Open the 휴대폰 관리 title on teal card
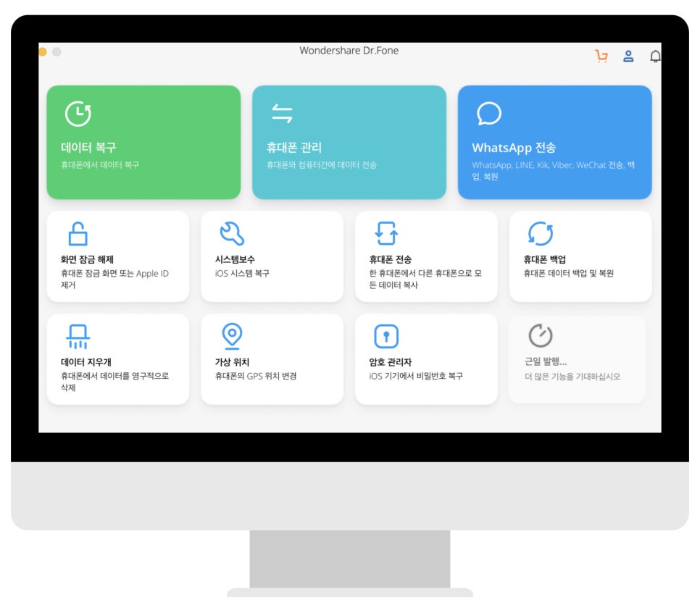This screenshot has height=612, width=700. point(293,147)
